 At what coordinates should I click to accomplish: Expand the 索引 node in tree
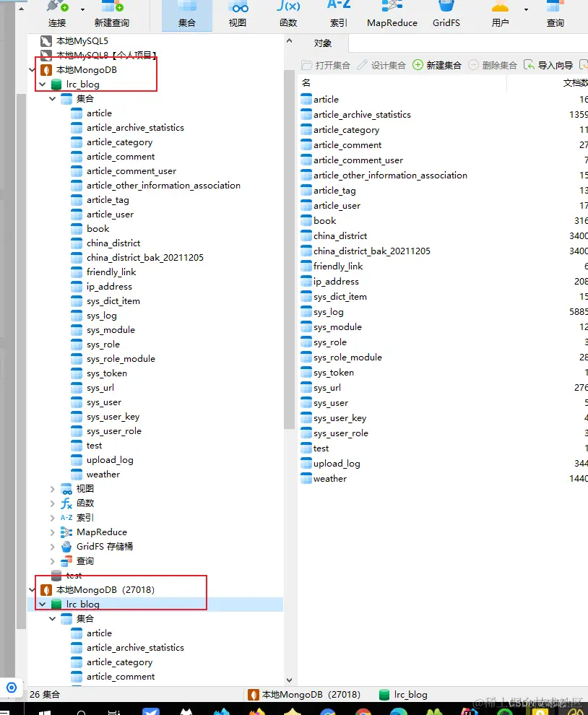tap(53, 518)
